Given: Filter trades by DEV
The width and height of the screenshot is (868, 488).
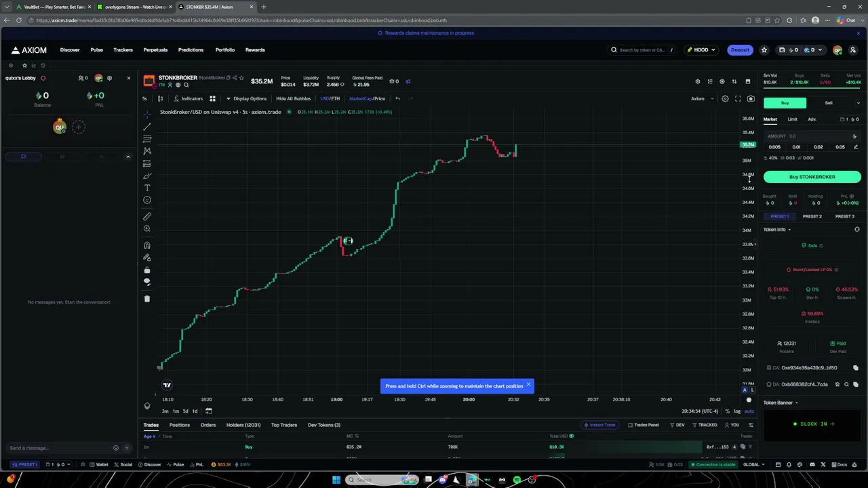Looking at the screenshot, I should coord(677,425).
